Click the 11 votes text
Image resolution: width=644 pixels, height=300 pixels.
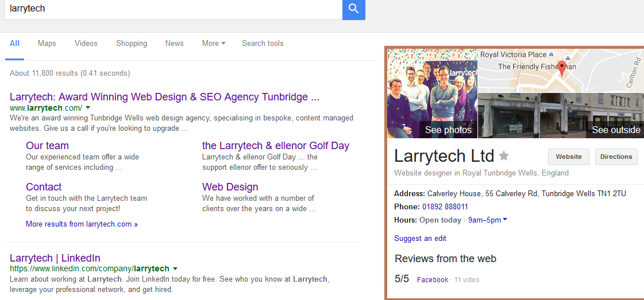pos(467,280)
